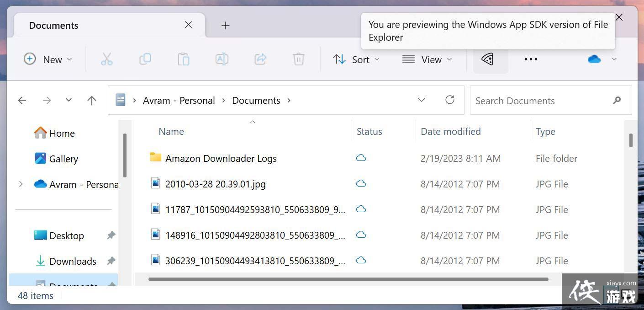Click the search magnifier icon
The width and height of the screenshot is (644, 310).
pyautogui.click(x=617, y=100)
